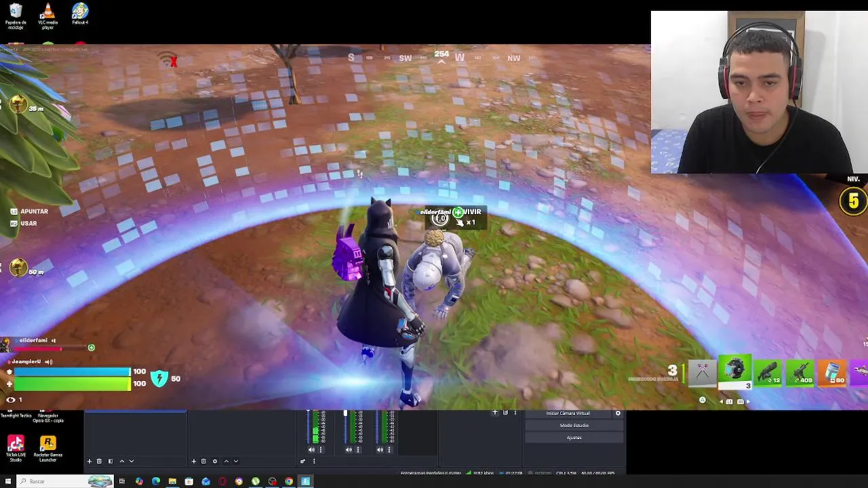The height and width of the screenshot is (488, 868).
Task: Remove source using the trash icon
Action: pos(203,461)
